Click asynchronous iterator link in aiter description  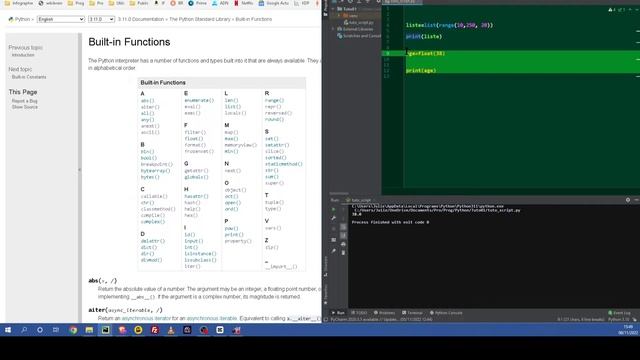(146, 318)
